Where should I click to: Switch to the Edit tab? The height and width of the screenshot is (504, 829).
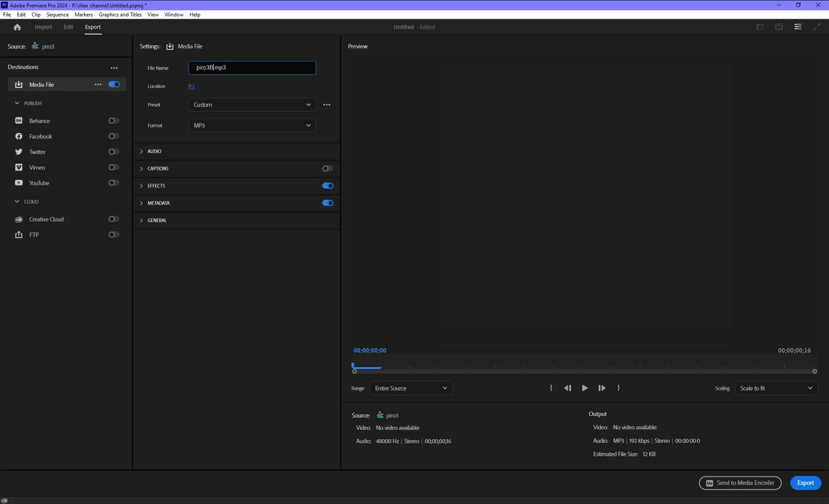pos(68,27)
